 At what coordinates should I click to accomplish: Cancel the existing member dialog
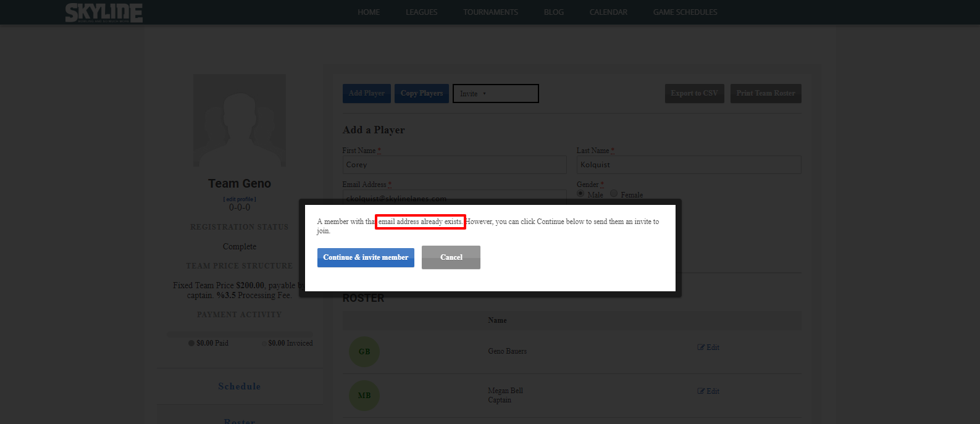(451, 257)
